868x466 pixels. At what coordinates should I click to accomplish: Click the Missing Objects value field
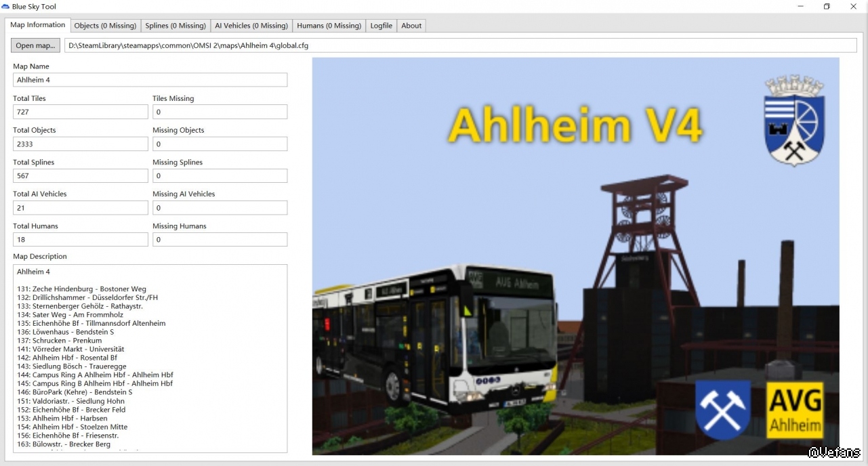click(220, 144)
